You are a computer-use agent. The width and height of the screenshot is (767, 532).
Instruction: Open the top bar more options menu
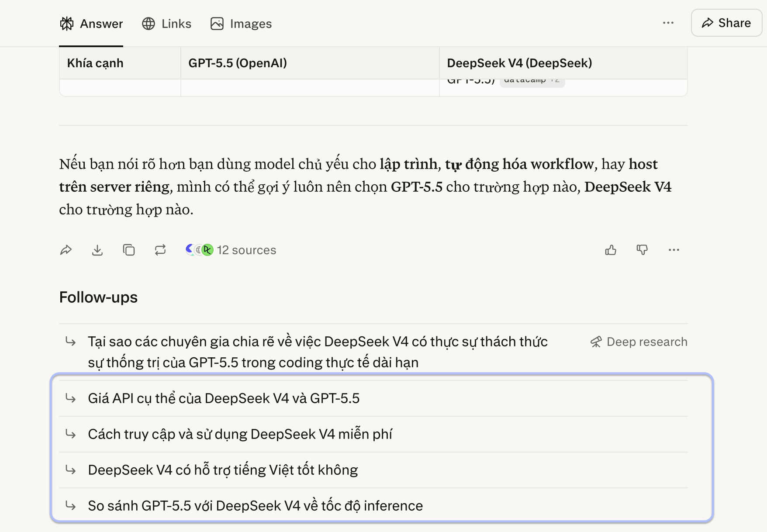[x=668, y=23]
